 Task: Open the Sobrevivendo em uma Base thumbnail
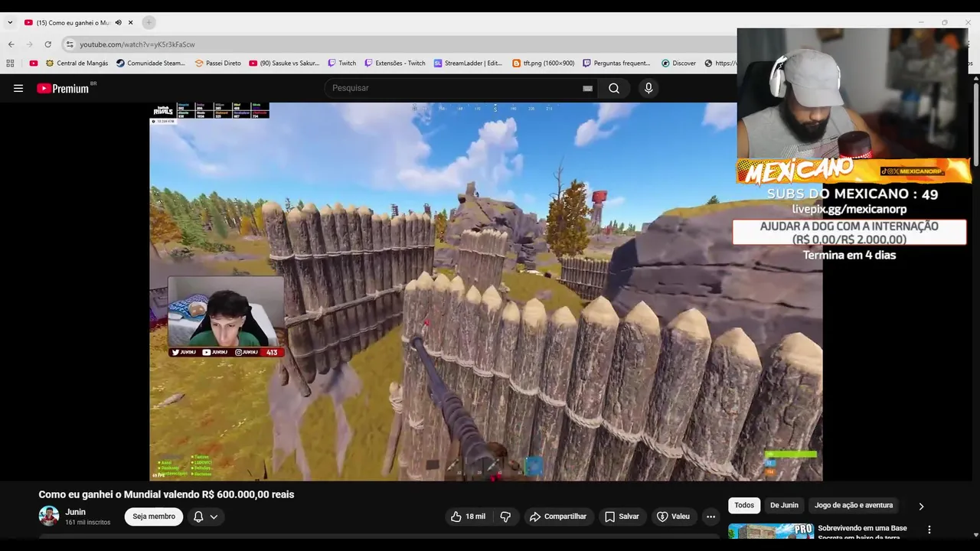pos(771,532)
